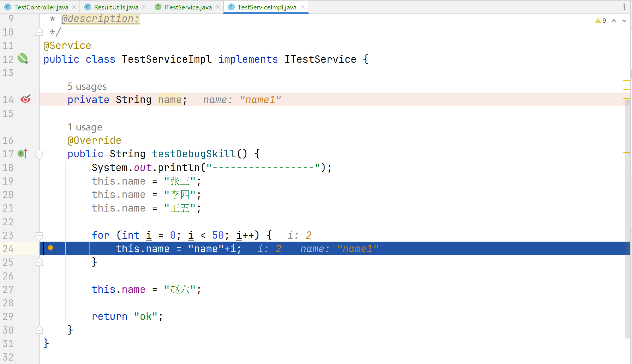
Task: Click the inline debug value "name1" on line 14
Action: 260,100
